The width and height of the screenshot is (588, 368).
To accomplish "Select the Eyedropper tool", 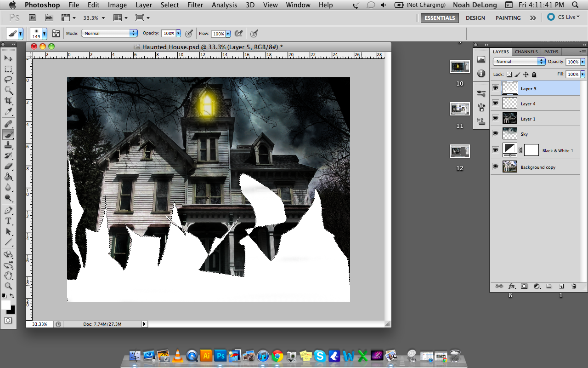I will (x=8, y=112).
